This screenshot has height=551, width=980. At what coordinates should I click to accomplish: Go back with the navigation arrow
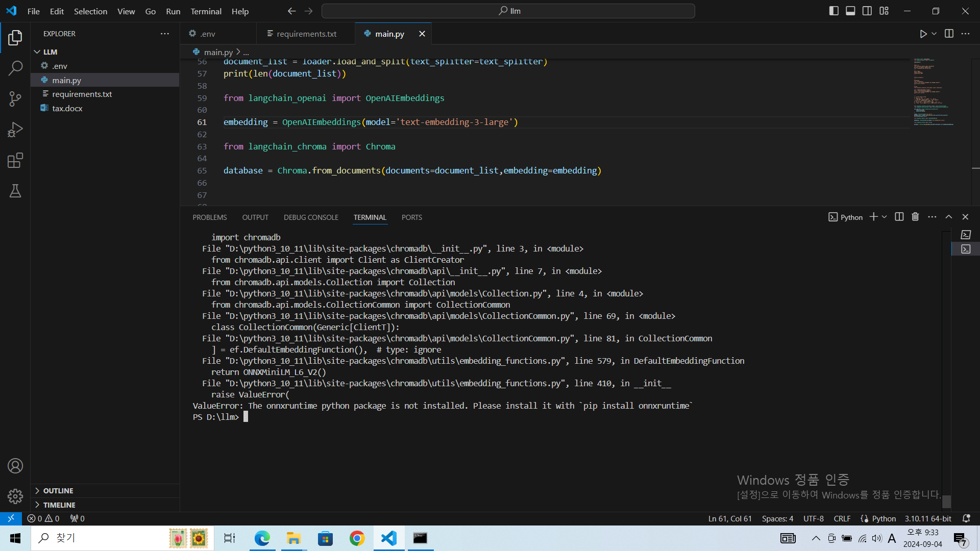click(x=291, y=11)
